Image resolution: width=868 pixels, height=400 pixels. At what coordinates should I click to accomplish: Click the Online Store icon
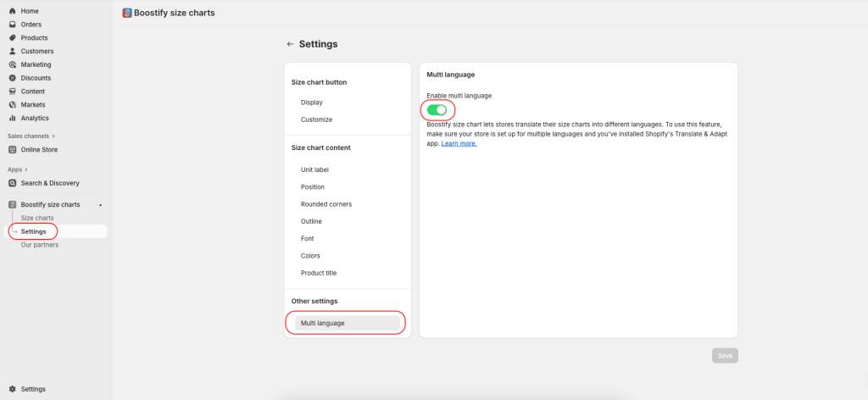click(x=12, y=150)
